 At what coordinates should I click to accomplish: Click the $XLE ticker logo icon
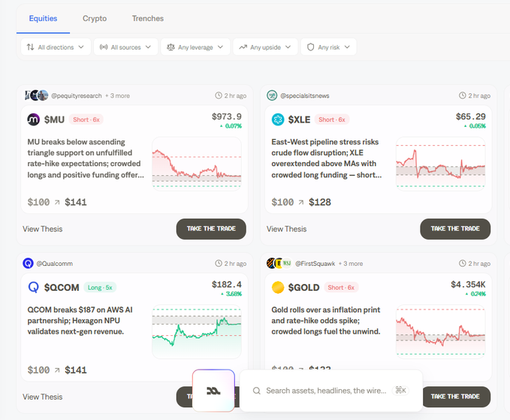click(x=278, y=119)
